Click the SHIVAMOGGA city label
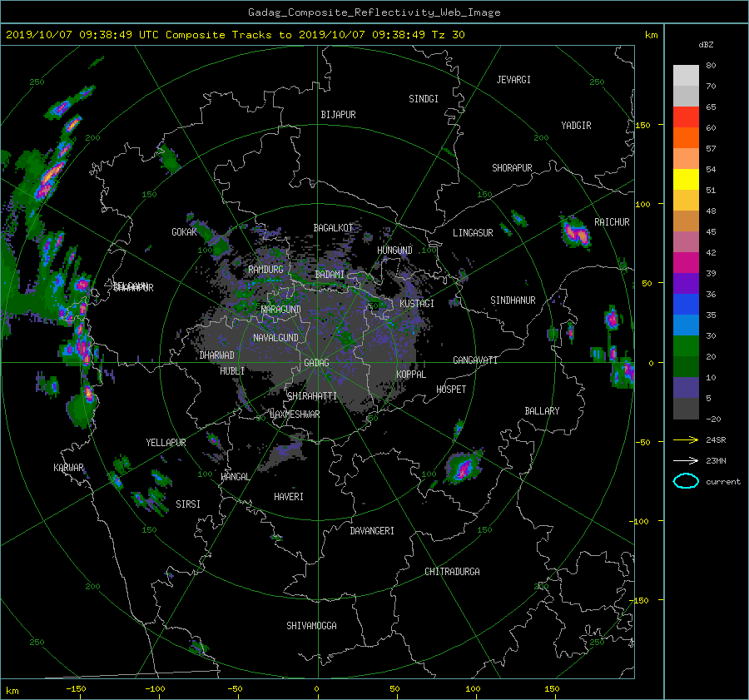The width and height of the screenshot is (749, 700). 311,625
